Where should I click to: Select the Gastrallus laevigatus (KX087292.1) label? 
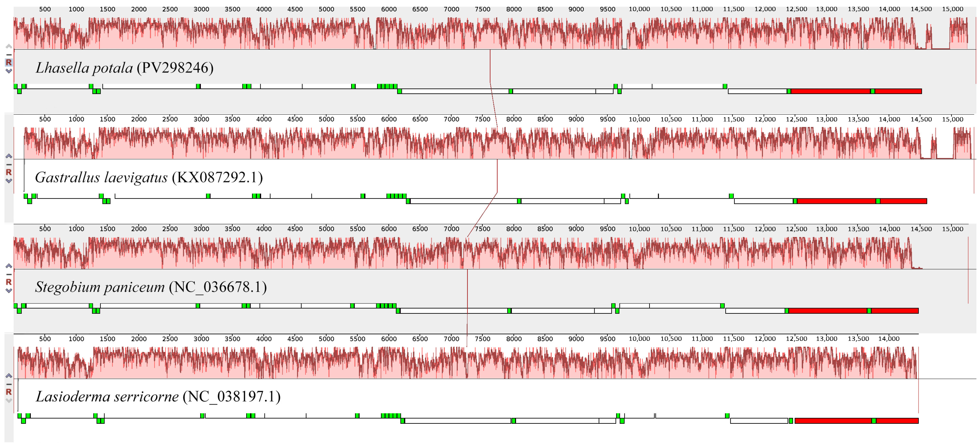(149, 177)
